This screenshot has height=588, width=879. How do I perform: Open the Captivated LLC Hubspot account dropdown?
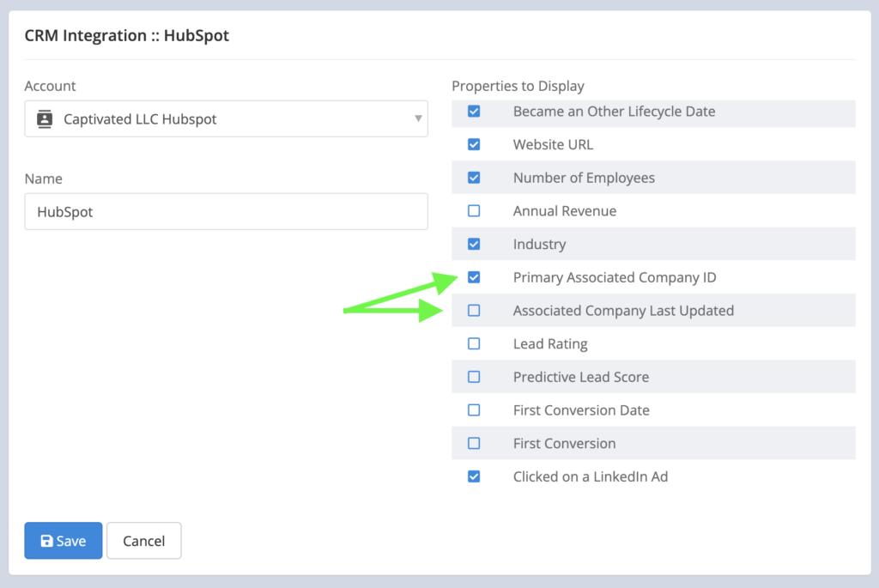pyautogui.click(x=226, y=118)
